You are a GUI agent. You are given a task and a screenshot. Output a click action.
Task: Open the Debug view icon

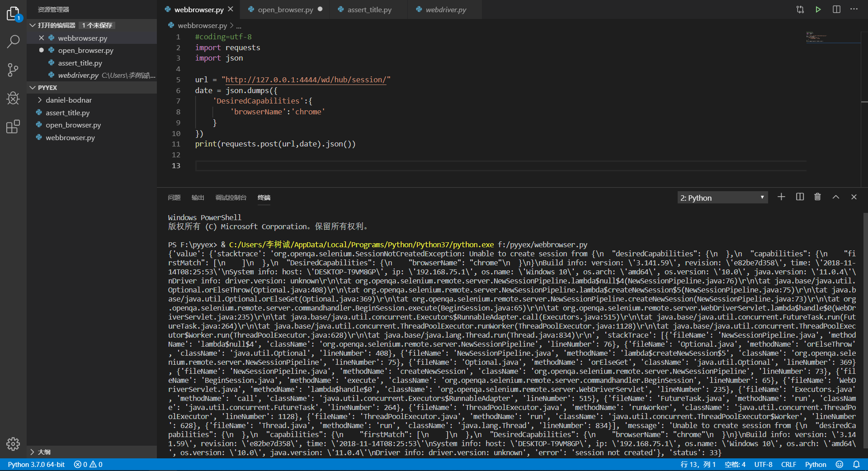click(13, 98)
